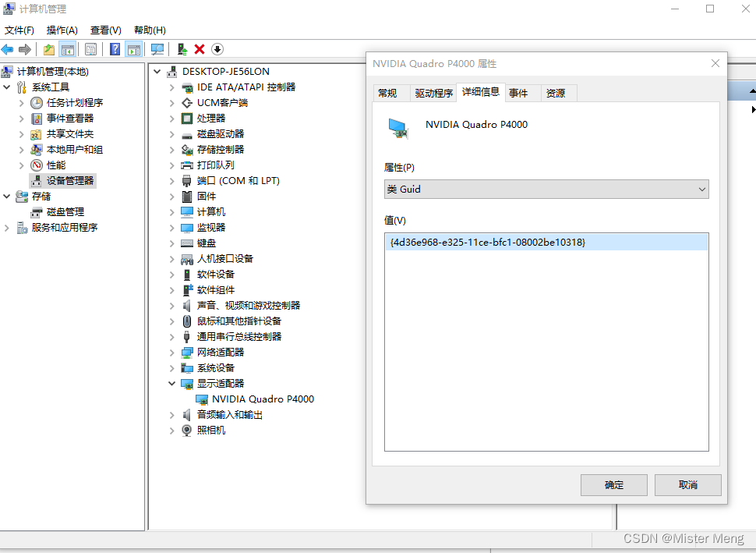
Task: Select the UCM客户端 category
Action: 222,103
